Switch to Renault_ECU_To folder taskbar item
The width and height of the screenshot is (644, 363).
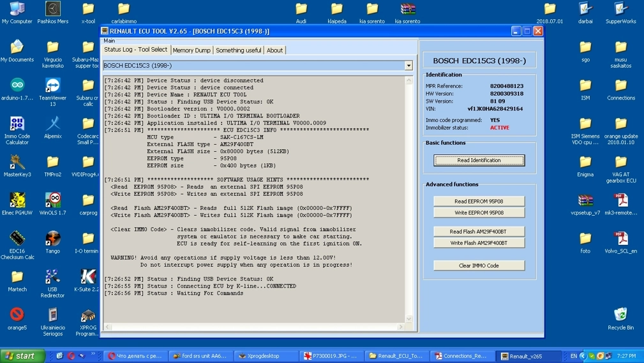[397, 356]
